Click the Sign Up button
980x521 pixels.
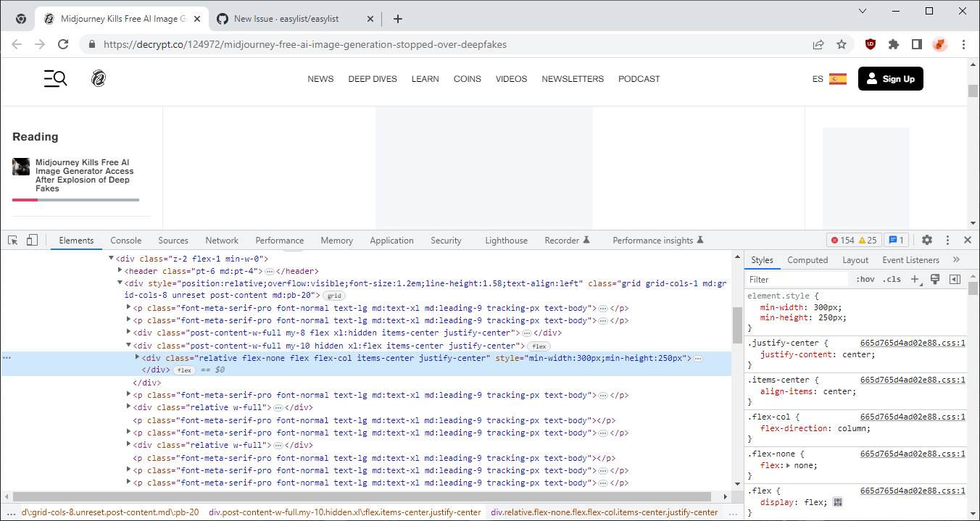point(891,78)
